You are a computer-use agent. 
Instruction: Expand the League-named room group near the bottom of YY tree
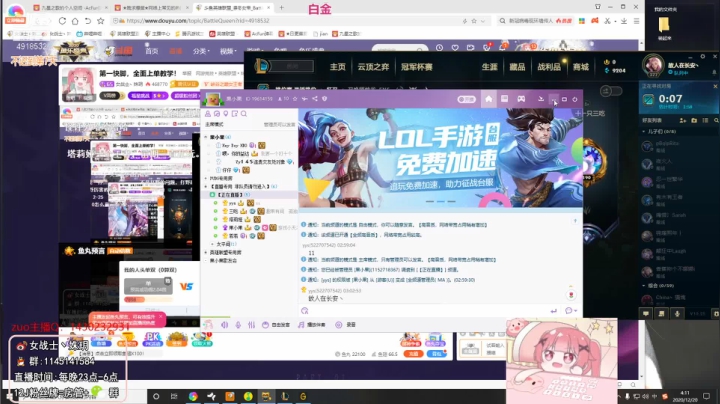pos(206,252)
